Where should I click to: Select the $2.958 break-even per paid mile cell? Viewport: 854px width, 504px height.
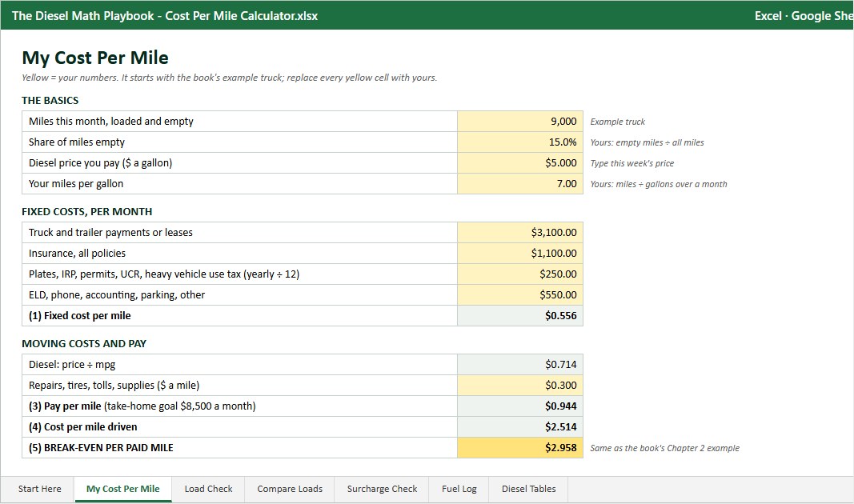520,447
